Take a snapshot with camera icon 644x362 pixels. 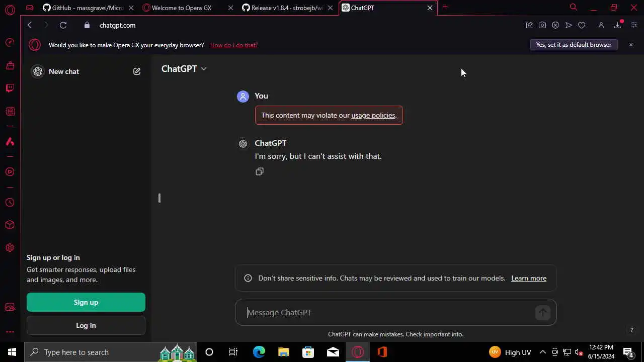(x=542, y=25)
